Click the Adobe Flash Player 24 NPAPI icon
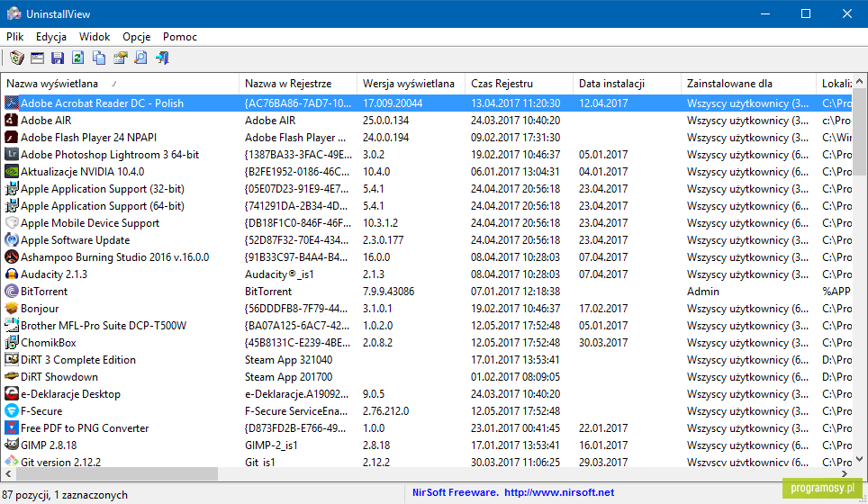Screen dimensions: 868x504 coord(11,137)
